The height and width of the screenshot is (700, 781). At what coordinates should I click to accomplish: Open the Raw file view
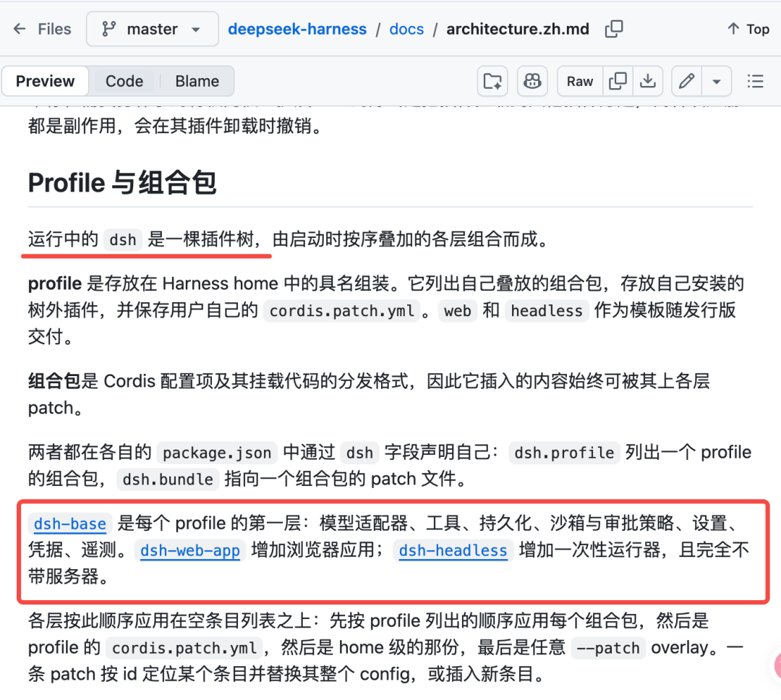[580, 81]
